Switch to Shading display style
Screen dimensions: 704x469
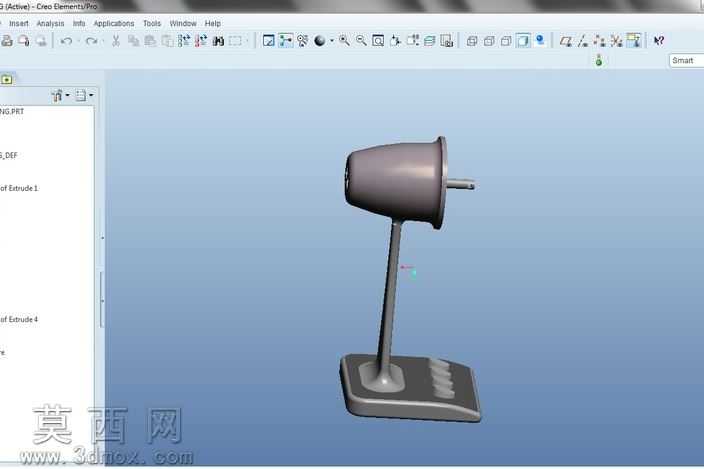click(523, 41)
